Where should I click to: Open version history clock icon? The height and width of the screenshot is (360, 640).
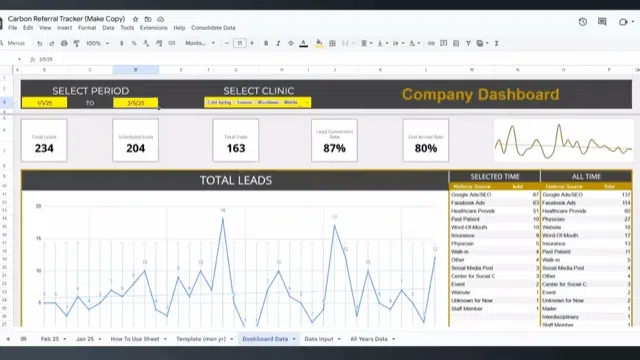pyautogui.click(x=582, y=22)
